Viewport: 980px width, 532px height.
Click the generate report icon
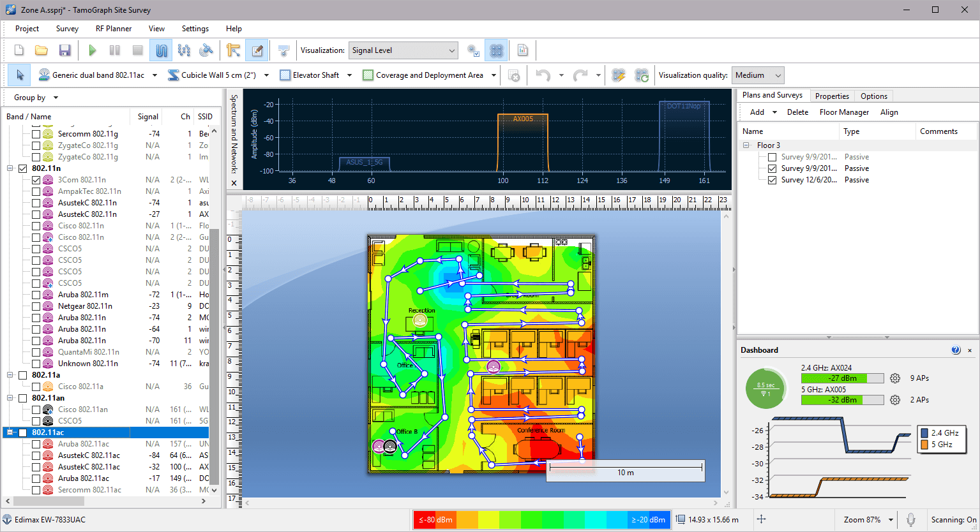click(x=522, y=50)
